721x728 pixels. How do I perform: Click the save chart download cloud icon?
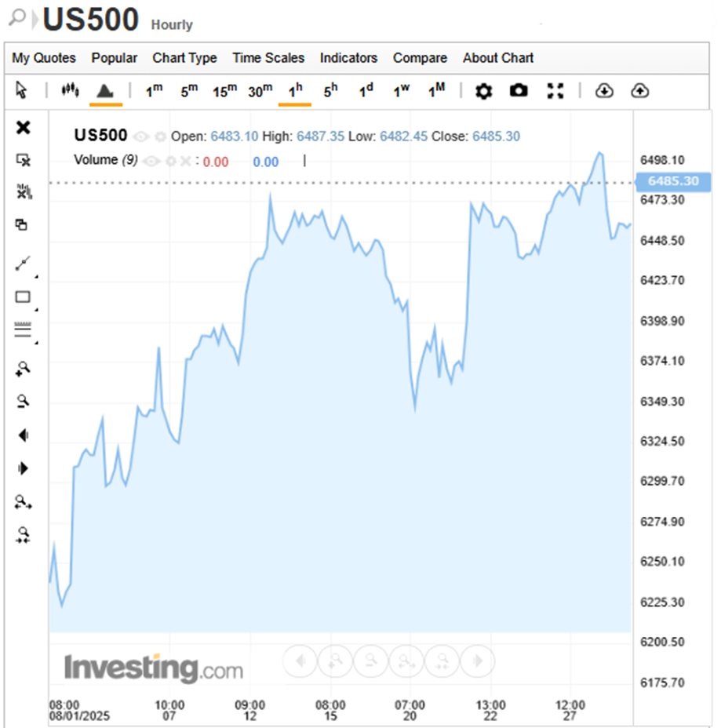(x=603, y=91)
